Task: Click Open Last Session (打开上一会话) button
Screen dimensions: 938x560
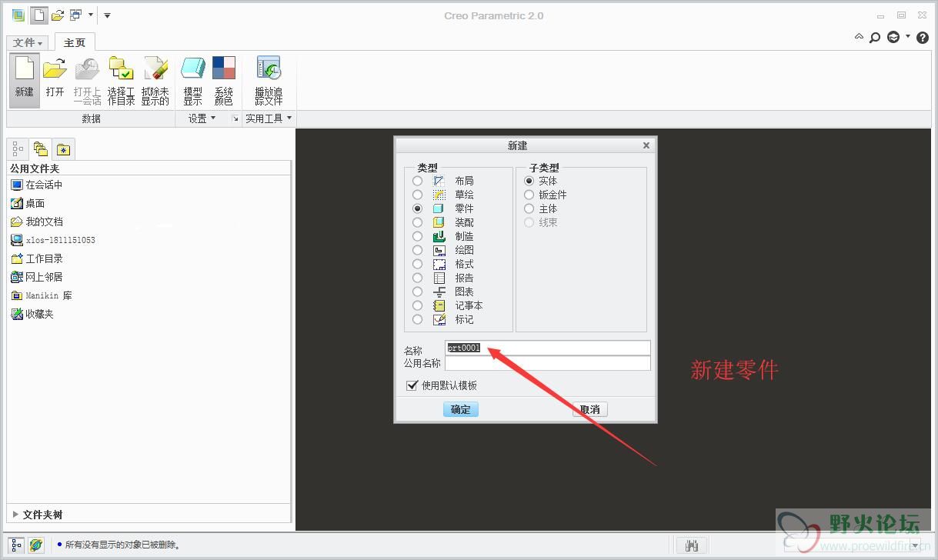Action: click(88, 80)
